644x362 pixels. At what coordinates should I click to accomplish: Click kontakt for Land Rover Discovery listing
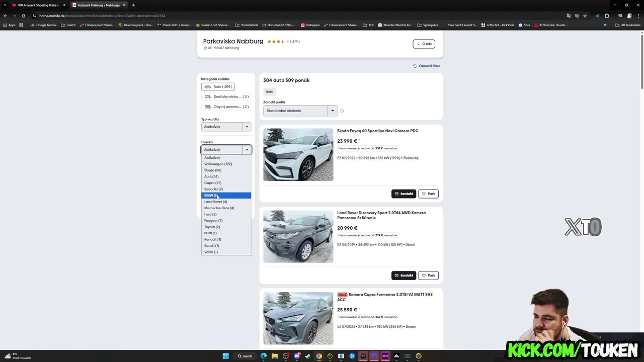click(x=404, y=276)
